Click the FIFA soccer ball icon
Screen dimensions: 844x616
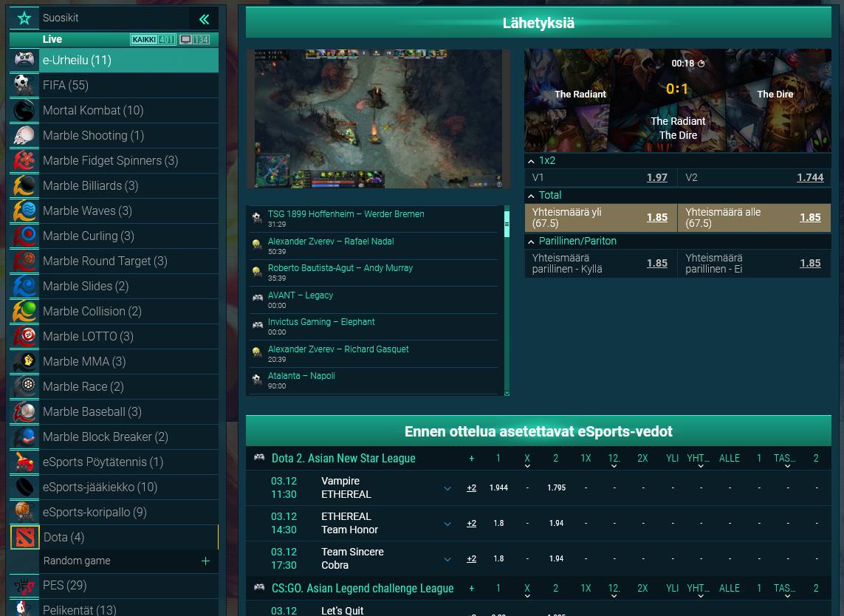pos(24,84)
